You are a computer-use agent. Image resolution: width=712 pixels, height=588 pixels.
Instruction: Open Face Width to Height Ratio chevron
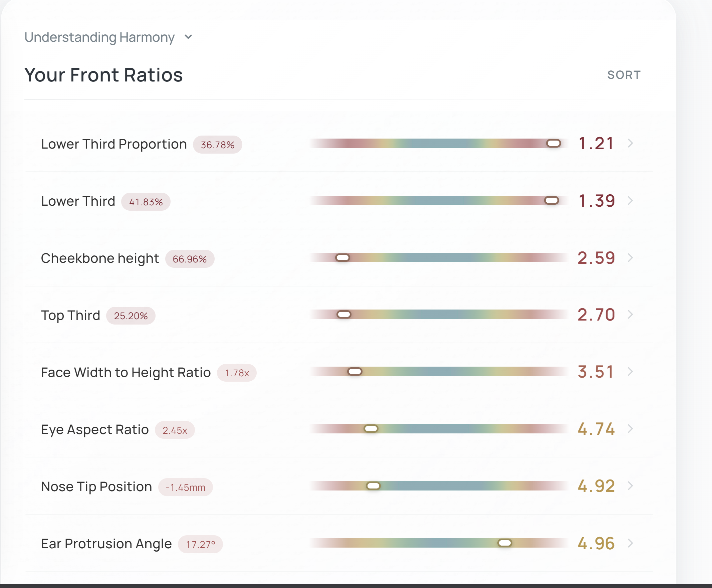click(630, 372)
